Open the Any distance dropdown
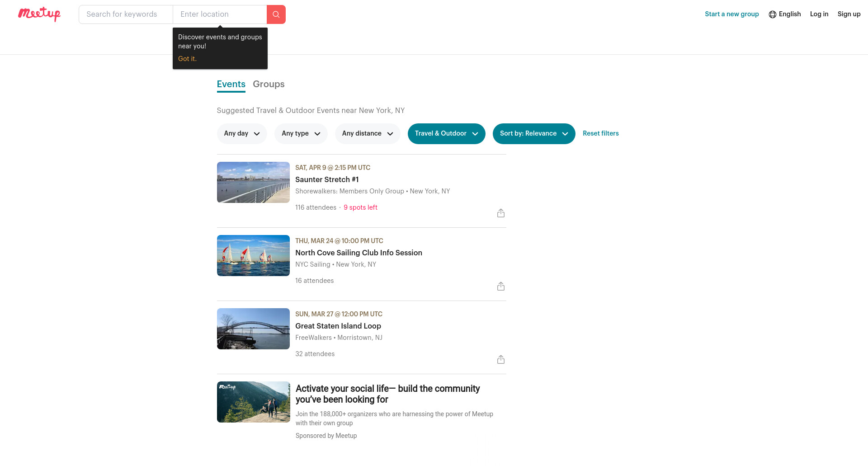This screenshot has height=470, width=868. click(x=368, y=134)
